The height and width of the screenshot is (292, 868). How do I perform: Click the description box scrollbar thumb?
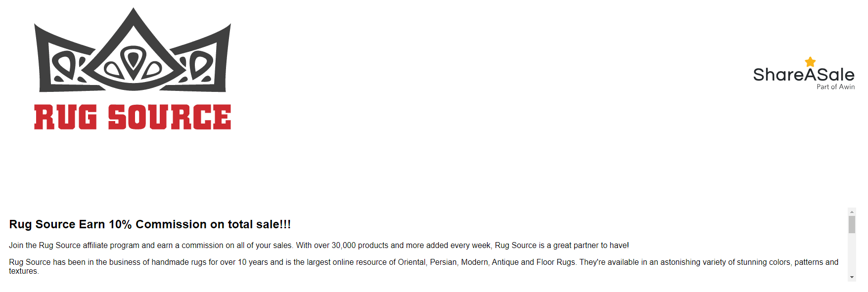point(852,224)
